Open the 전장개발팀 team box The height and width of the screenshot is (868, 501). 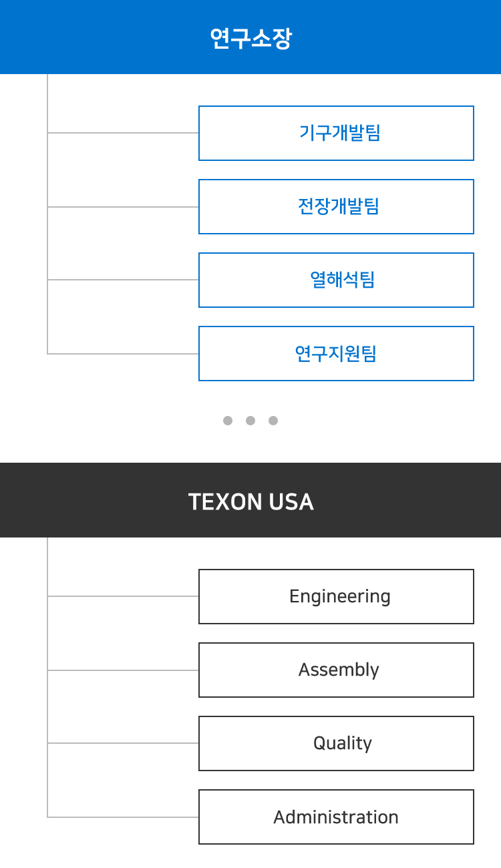[x=336, y=206]
